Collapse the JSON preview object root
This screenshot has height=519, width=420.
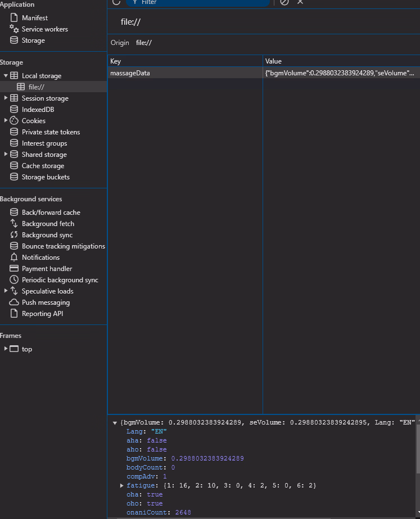click(x=115, y=423)
